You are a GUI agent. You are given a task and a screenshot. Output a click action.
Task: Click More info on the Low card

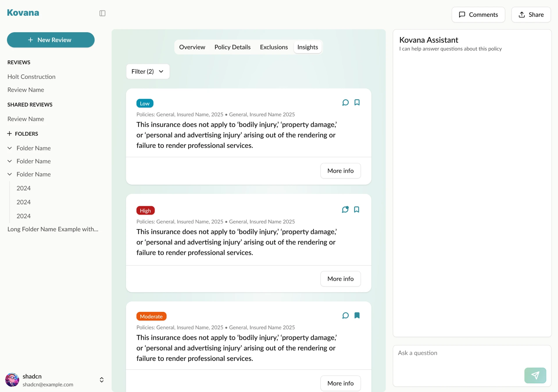(x=340, y=171)
